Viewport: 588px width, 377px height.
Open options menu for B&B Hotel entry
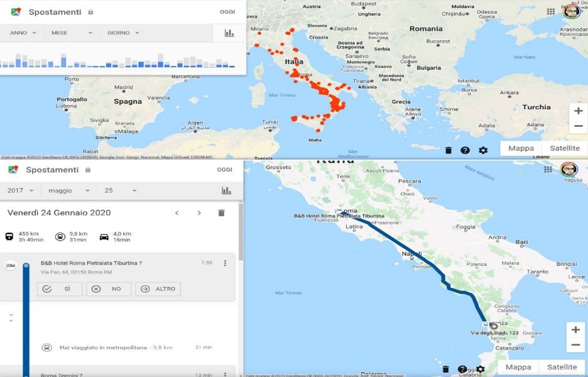pos(225,263)
